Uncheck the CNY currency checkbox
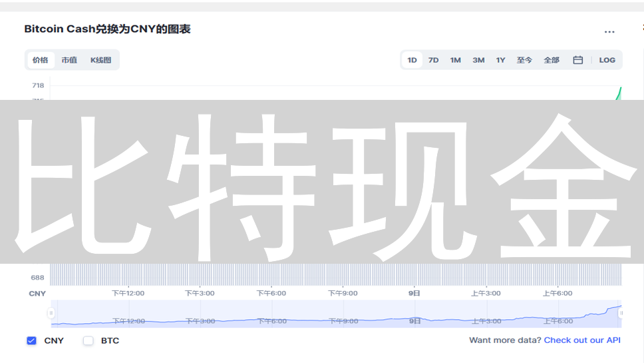644x363 pixels. (x=32, y=340)
